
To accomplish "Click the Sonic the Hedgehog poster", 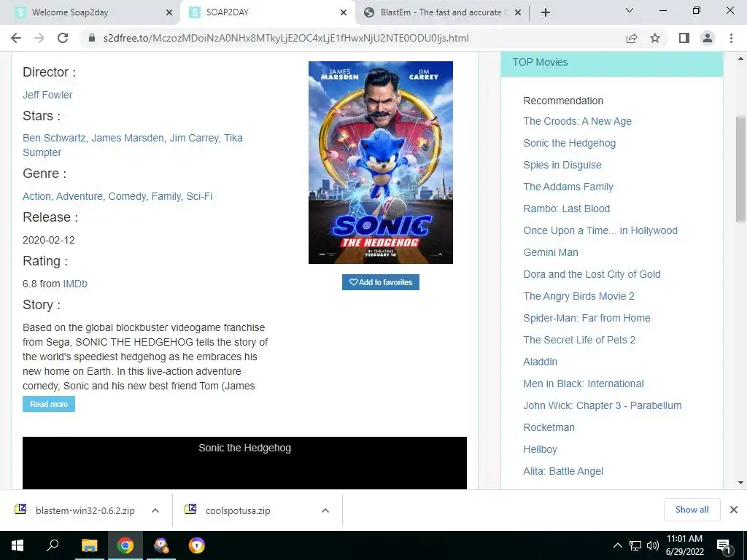I will point(381,163).
